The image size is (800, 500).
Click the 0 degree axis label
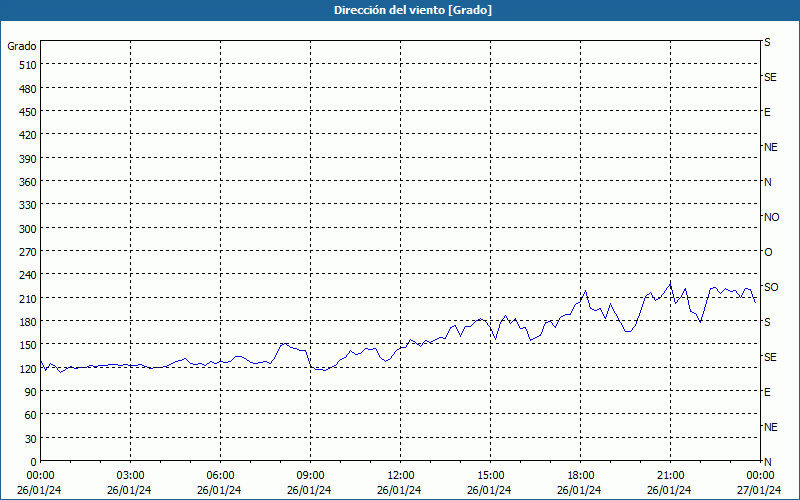coord(34,462)
